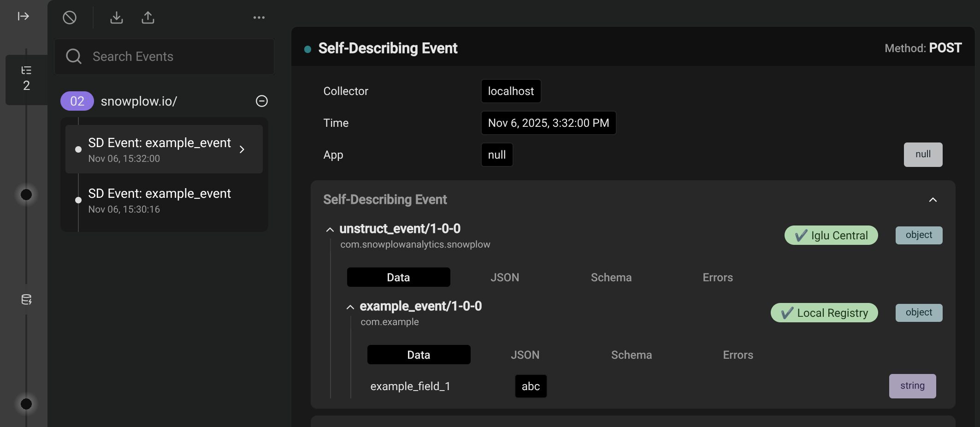
Task: Collapse the sidebar with the arrow icon
Action: point(23,16)
